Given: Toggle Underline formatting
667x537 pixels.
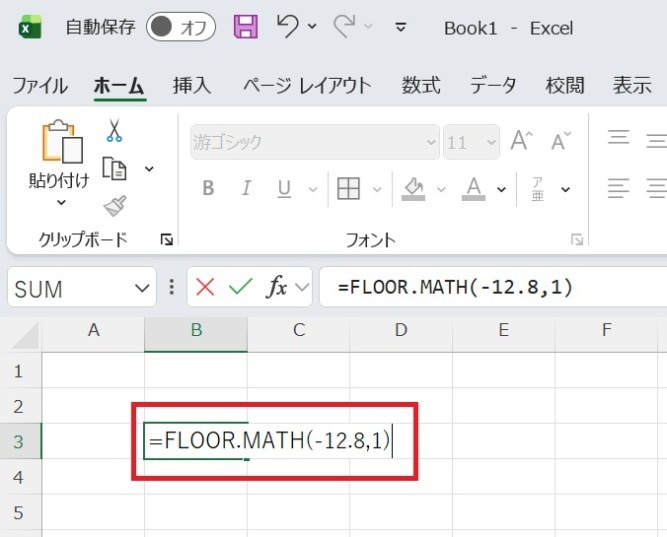Looking at the screenshot, I should tap(284, 189).
